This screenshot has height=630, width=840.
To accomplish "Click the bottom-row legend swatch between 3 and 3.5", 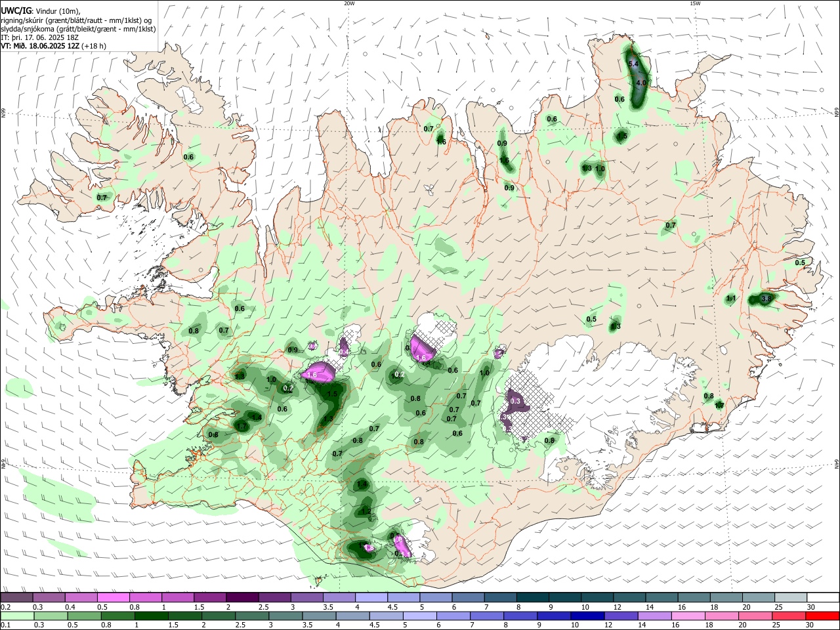I will [x=285, y=616].
